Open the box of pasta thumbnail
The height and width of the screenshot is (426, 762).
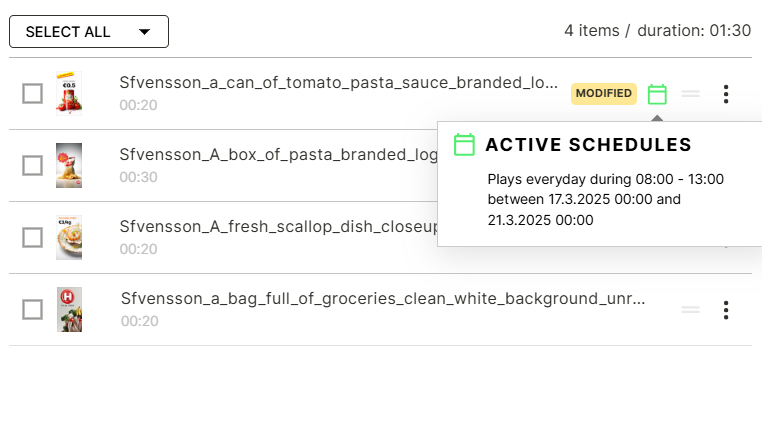[x=69, y=165]
